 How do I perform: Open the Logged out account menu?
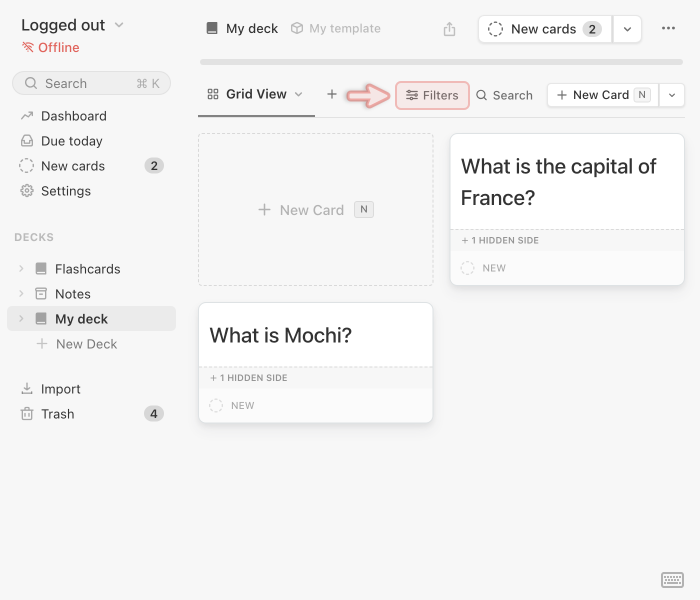point(72,25)
